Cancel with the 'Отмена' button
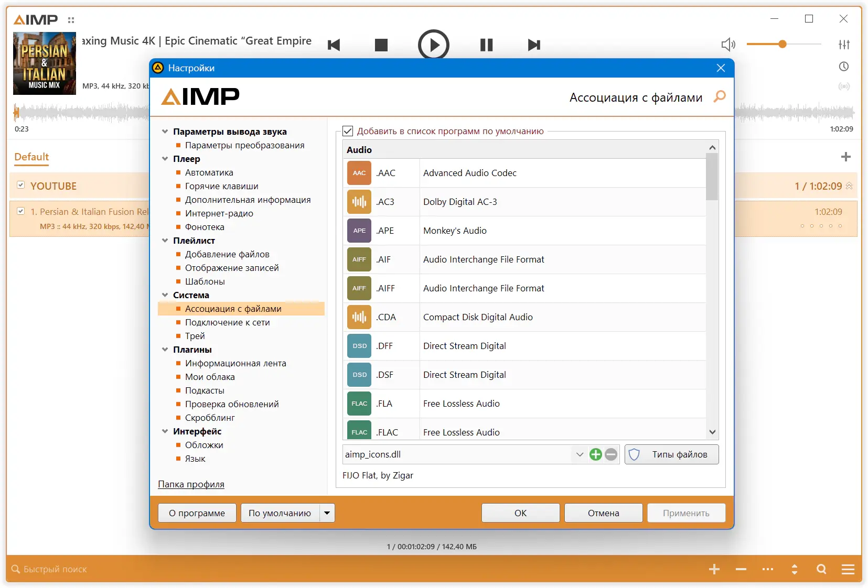Viewport: 868px width, 588px height. pyautogui.click(x=604, y=513)
